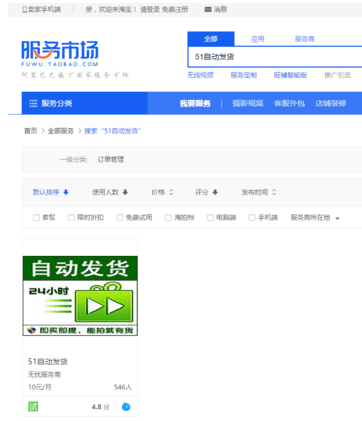Click the 10元/月 price text
The height and width of the screenshot is (421, 362).
(x=40, y=387)
